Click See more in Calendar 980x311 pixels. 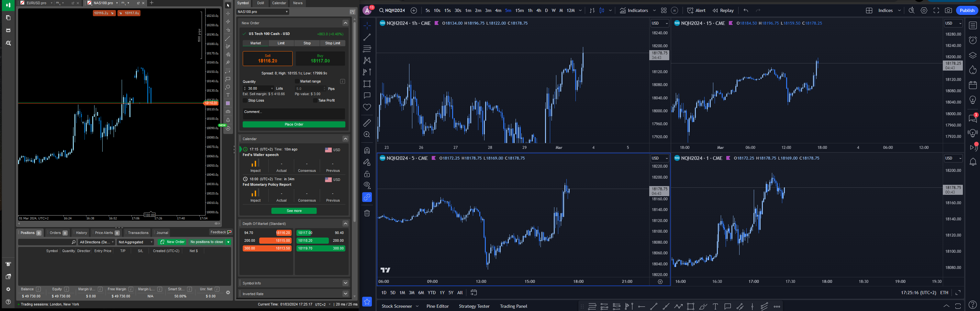tap(294, 211)
